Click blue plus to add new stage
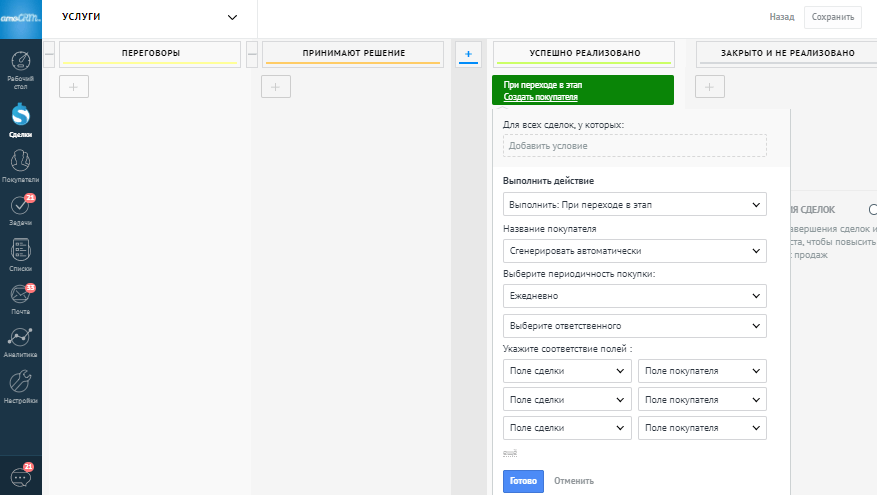Image resolution: width=877 pixels, height=495 pixels. [x=468, y=54]
